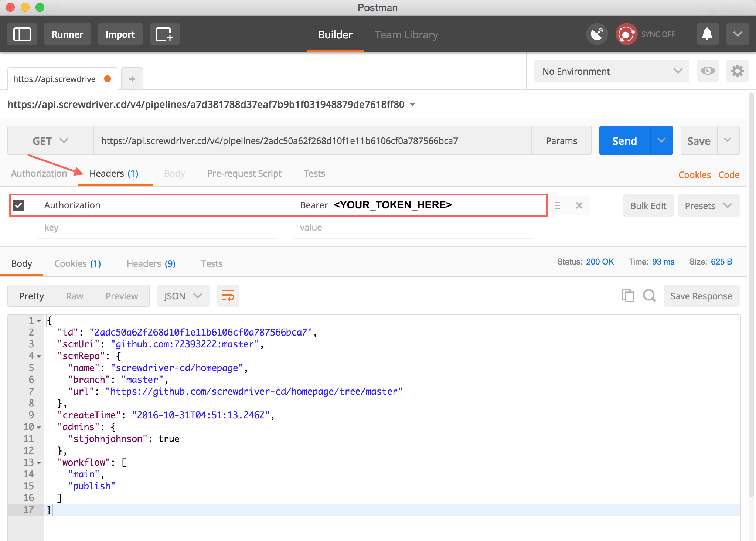Screen dimensions: 756x541
Task: Click the blue Send button
Action: point(624,140)
